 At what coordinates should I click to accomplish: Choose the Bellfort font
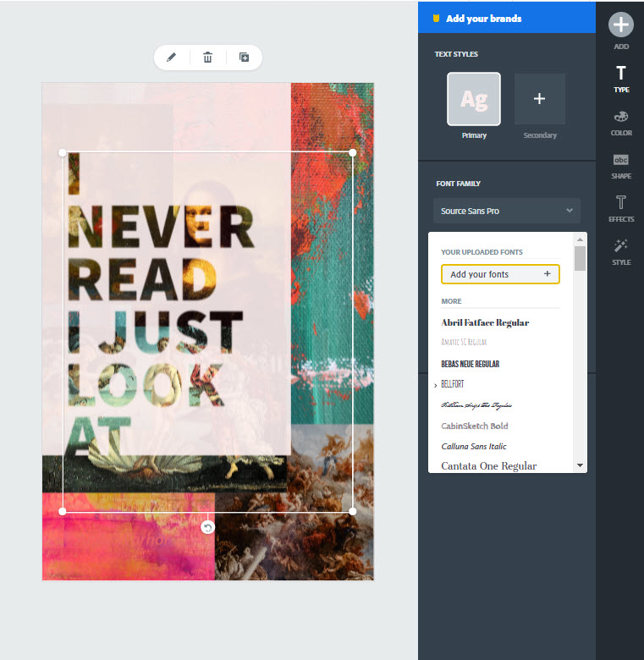pos(453,384)
